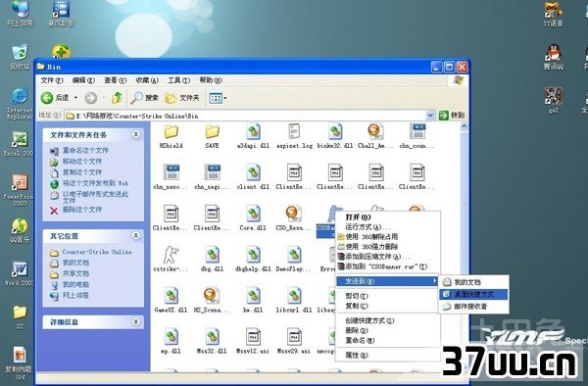
Task: Collapse the Other Places panel
Action: tap(136, 235)
